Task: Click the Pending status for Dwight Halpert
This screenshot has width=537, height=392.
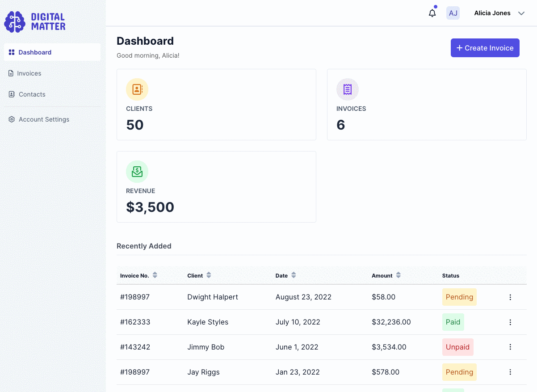Action: point(459,297)
